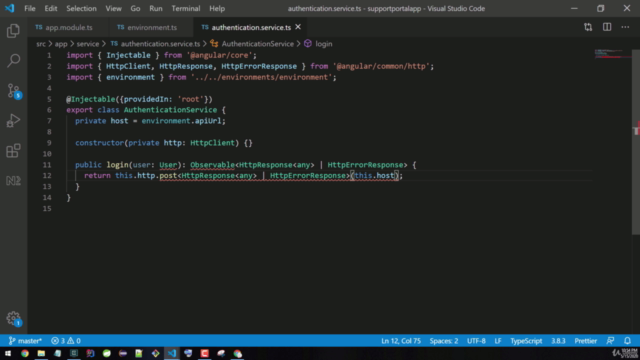Click '@Injectable' decorator on line 5
The width and height of the screenshot is (640, 360).
pos(91,99)
